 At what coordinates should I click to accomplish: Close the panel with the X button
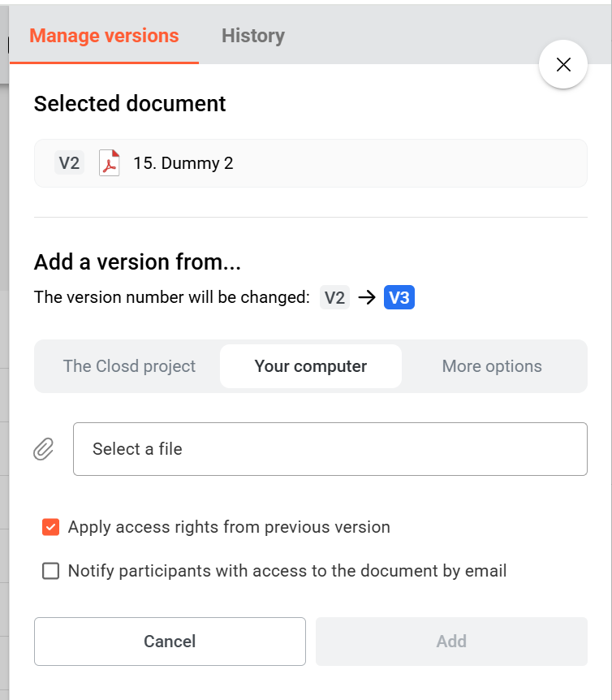pos(563,65)
